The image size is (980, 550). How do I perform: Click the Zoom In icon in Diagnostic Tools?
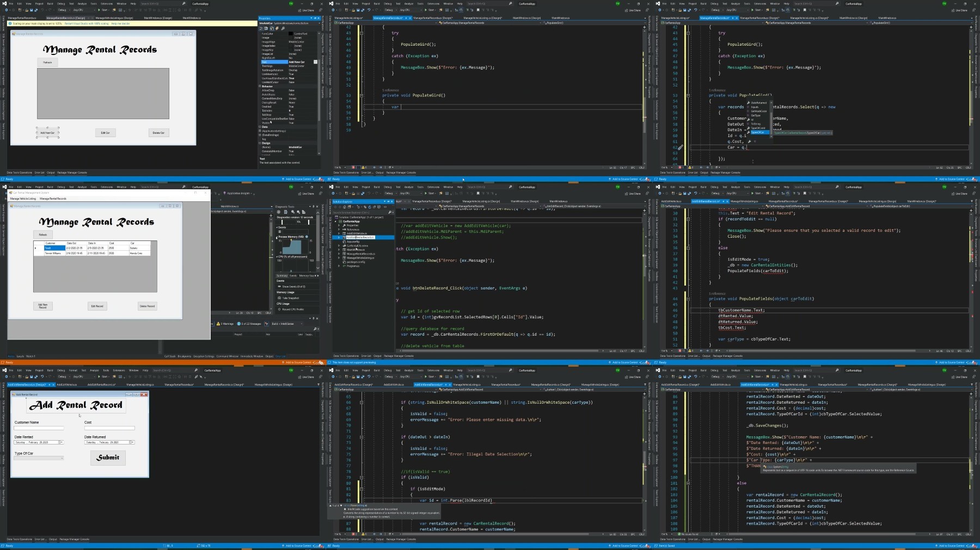coord(292,212)
